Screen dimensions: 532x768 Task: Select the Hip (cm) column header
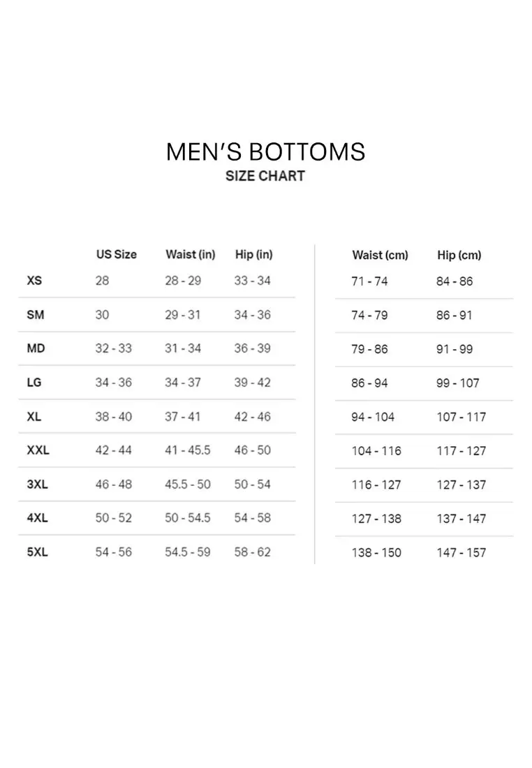pos(459,255)
